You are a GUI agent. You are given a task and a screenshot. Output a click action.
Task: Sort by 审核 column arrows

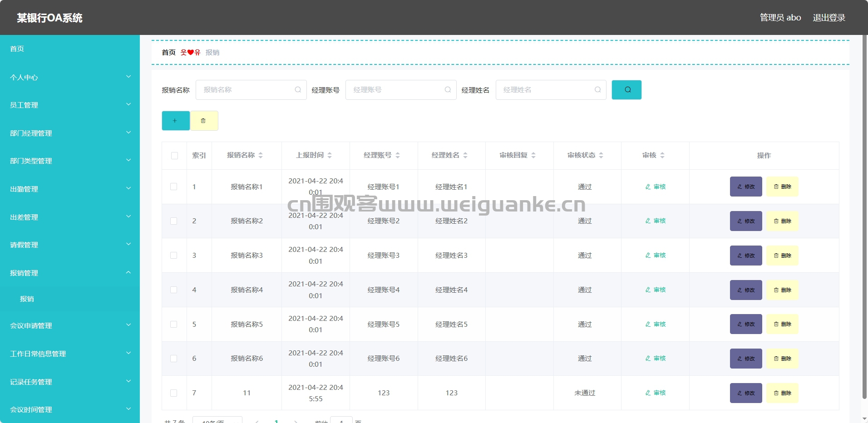(x=662, y=155)
